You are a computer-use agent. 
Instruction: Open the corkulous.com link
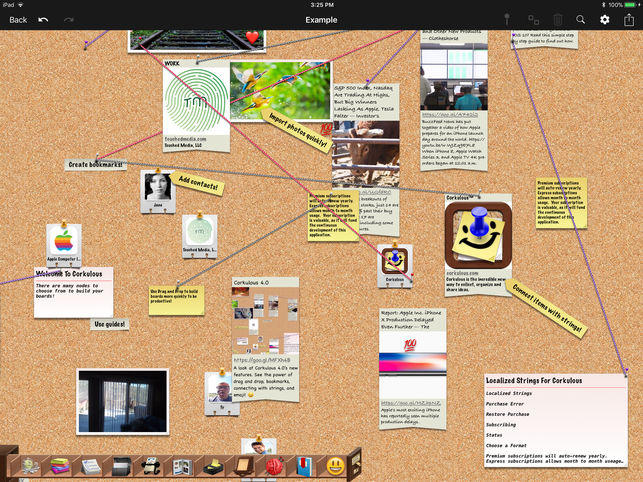[462, 273]
